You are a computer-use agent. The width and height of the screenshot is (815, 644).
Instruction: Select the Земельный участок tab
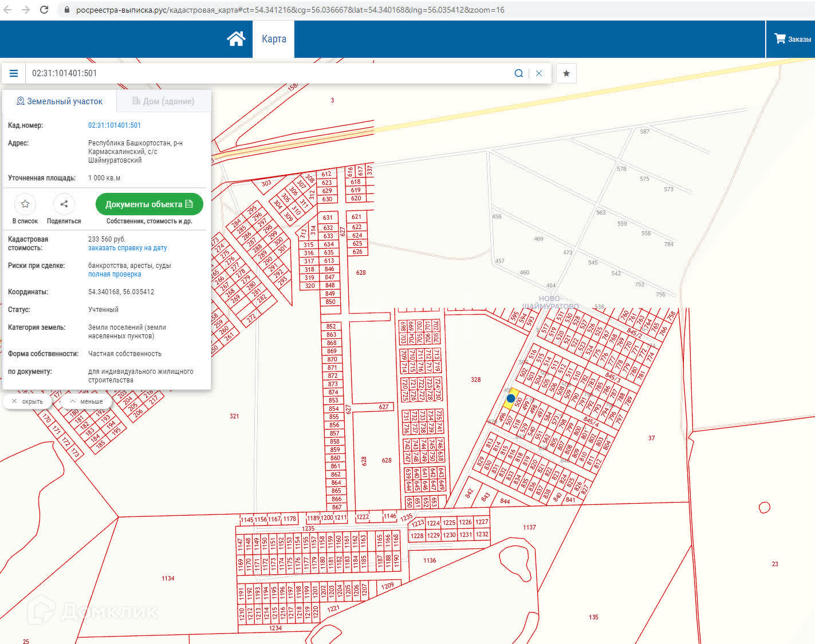tap(60, 101)
